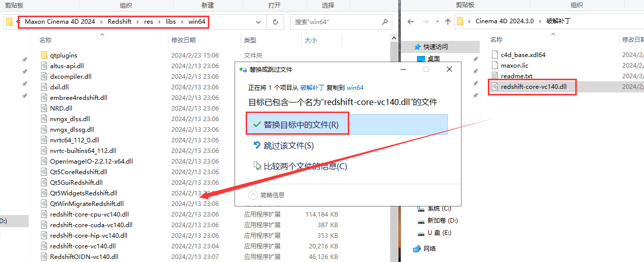Select altus-api.dll file
Image resolution: width=644 pixels, height=262 pixels.
point(67,66)
